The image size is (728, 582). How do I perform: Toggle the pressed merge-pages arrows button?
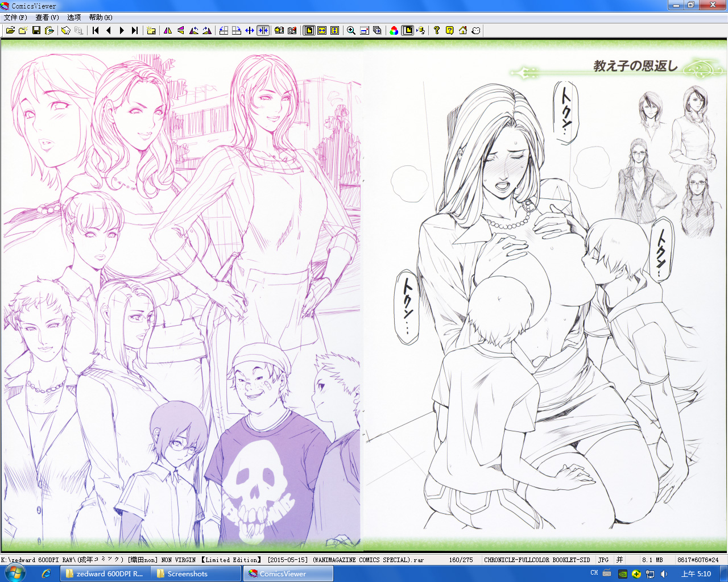point(263,31)
